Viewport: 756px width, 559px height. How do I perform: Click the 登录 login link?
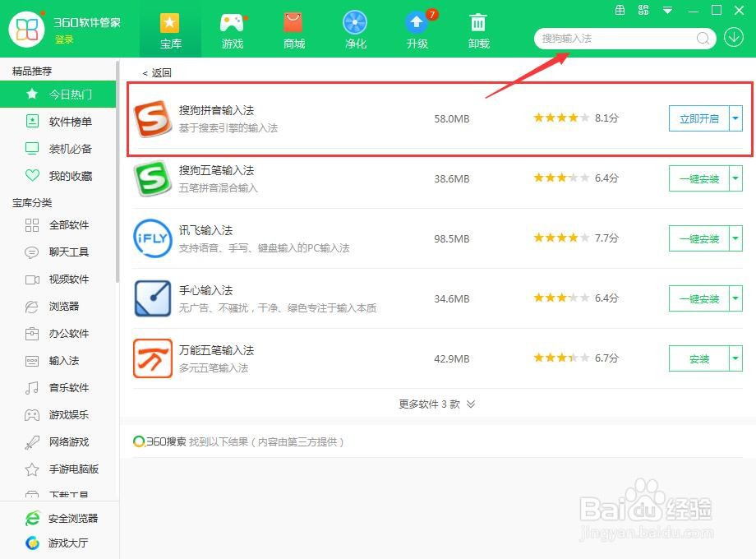(63, 39)
